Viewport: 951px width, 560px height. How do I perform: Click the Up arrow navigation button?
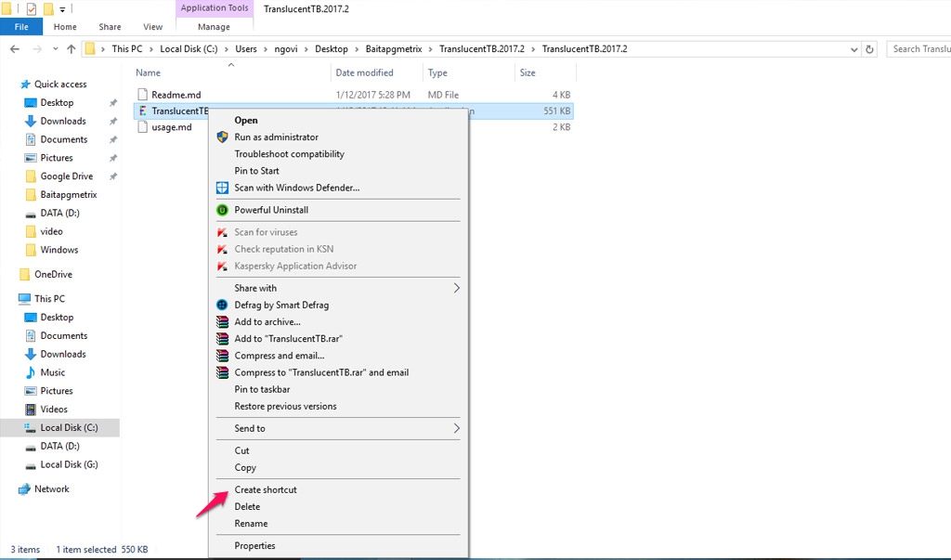point(72,49)
